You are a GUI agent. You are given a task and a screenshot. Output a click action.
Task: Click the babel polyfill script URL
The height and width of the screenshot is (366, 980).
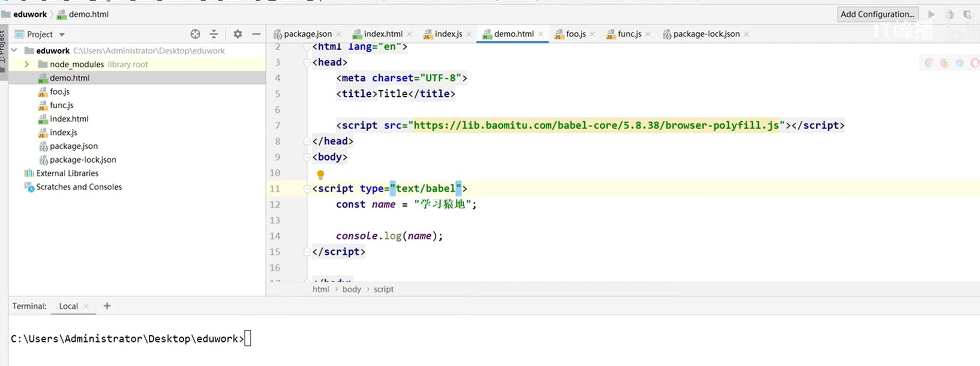tap(596, 126)
